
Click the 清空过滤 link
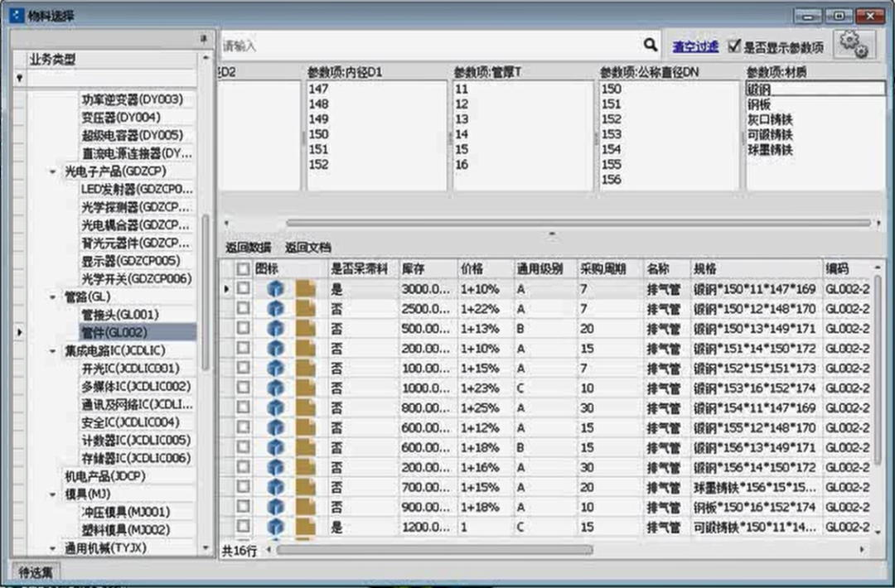click(x=694, y=46)
